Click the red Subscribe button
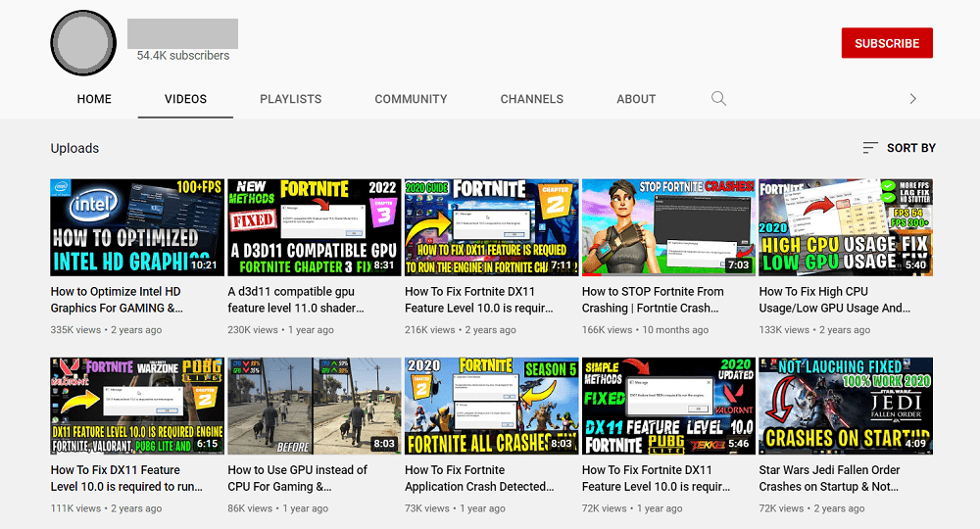Viewport: 980px width, 529px height. click(887, 43)
